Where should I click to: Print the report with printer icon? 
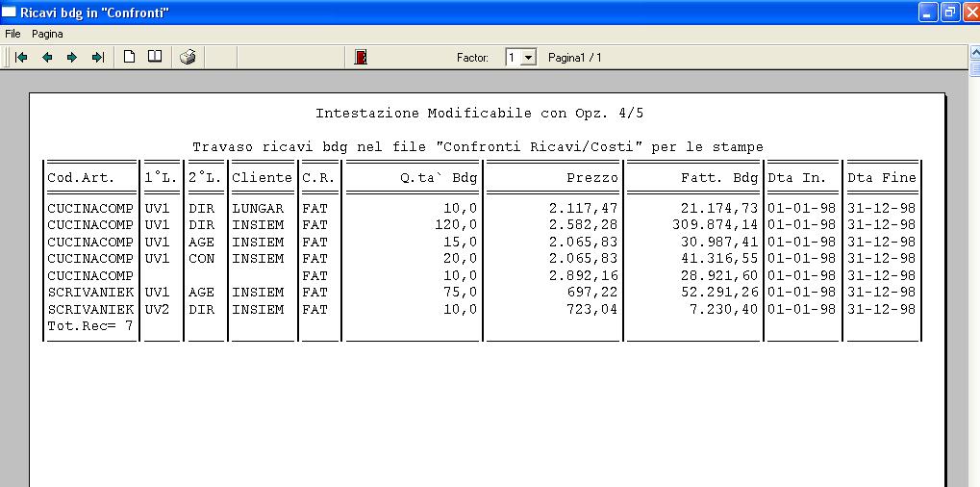(x=188, y=58)
